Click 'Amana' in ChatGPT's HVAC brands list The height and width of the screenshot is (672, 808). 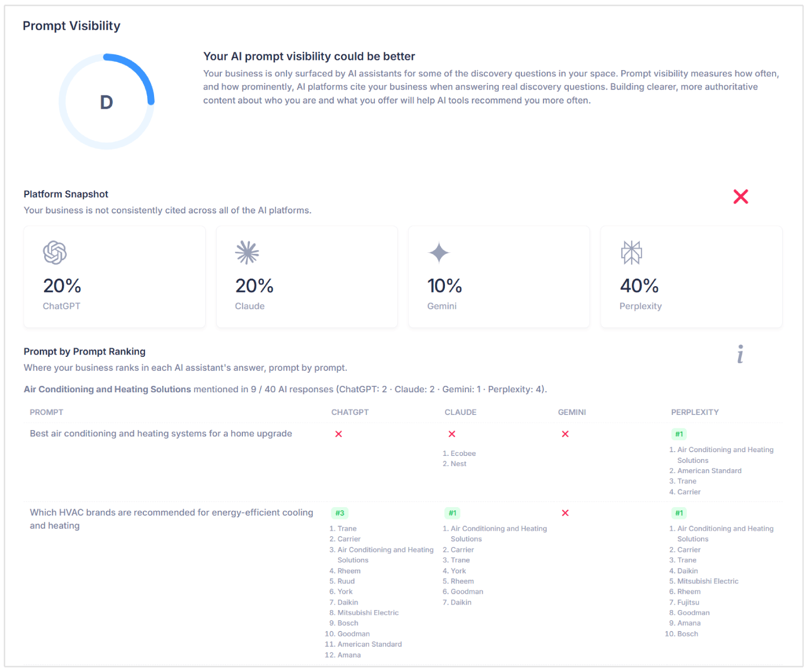click(x=349, y=655)
